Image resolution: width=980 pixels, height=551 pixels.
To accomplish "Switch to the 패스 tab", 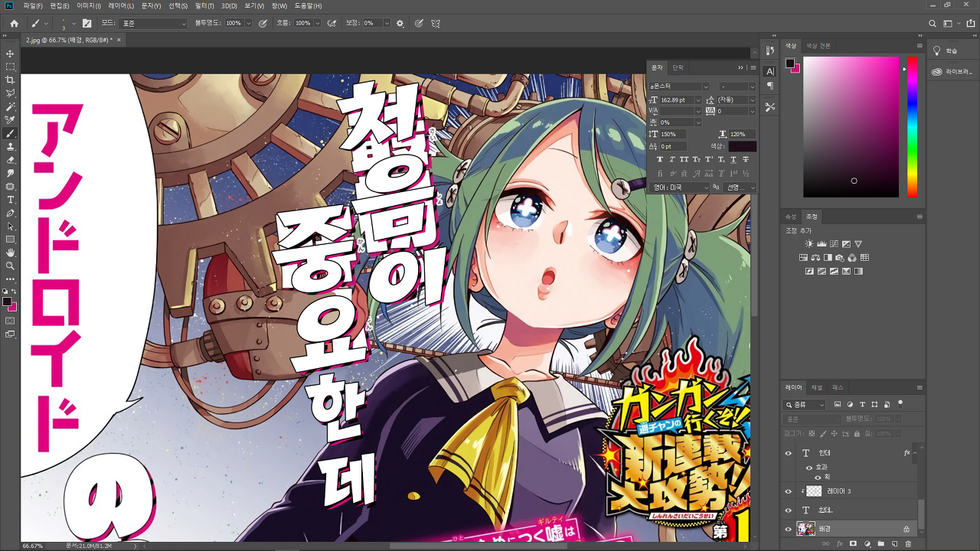I will pyautogui.click(x=838, y=388).
